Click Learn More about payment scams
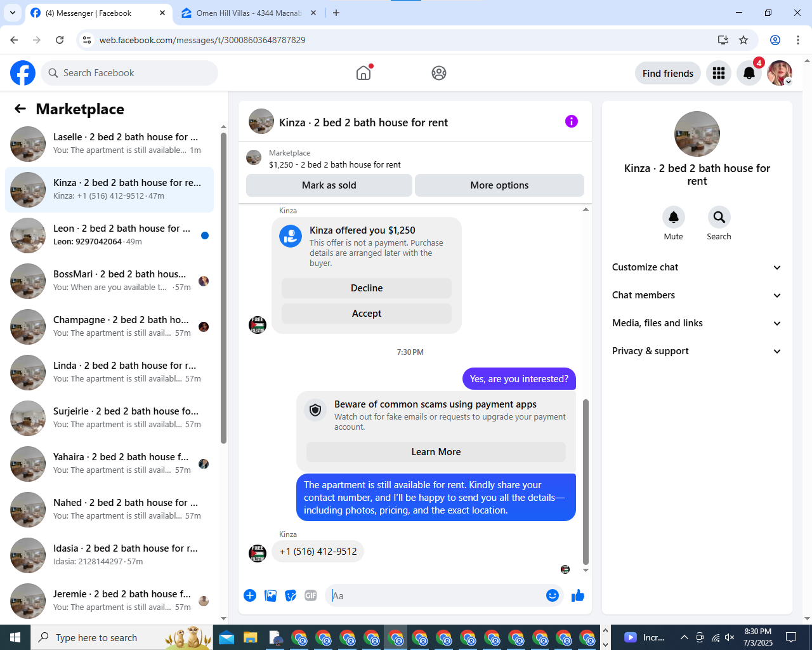 [436, 452]
